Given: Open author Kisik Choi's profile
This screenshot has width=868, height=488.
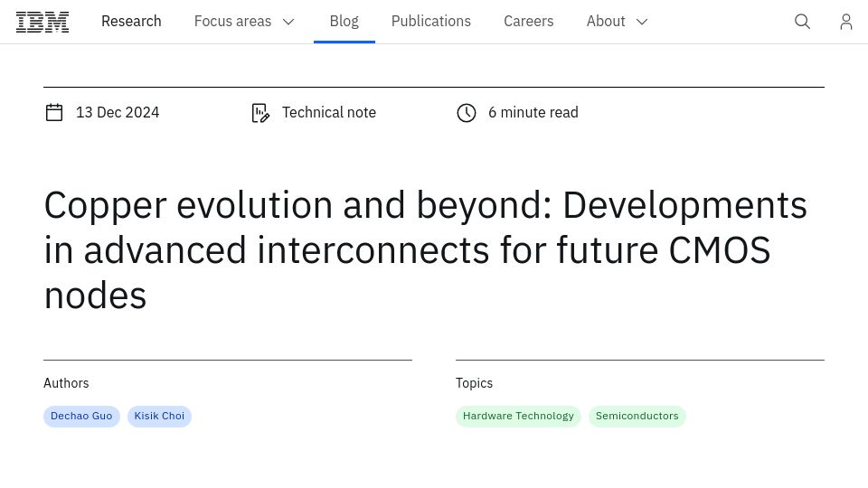Looking at the screenshot, I should pyautogui.click(x=159, y=416).
